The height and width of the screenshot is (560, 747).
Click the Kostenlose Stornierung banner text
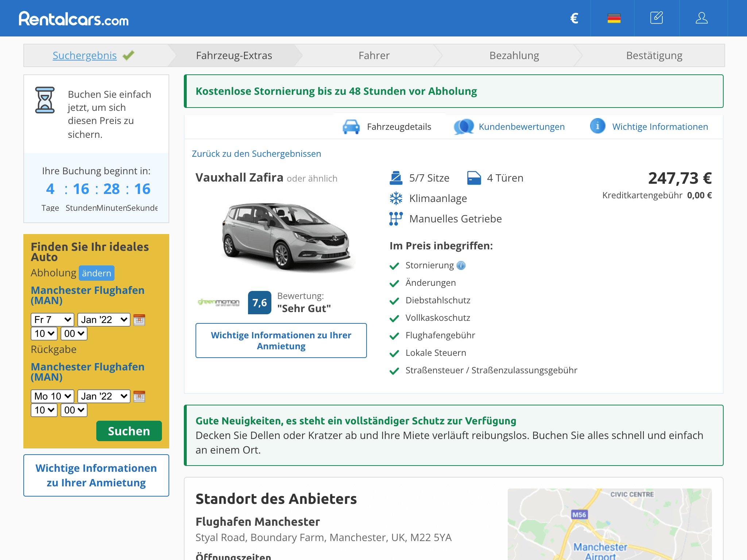tap(336, 91)
